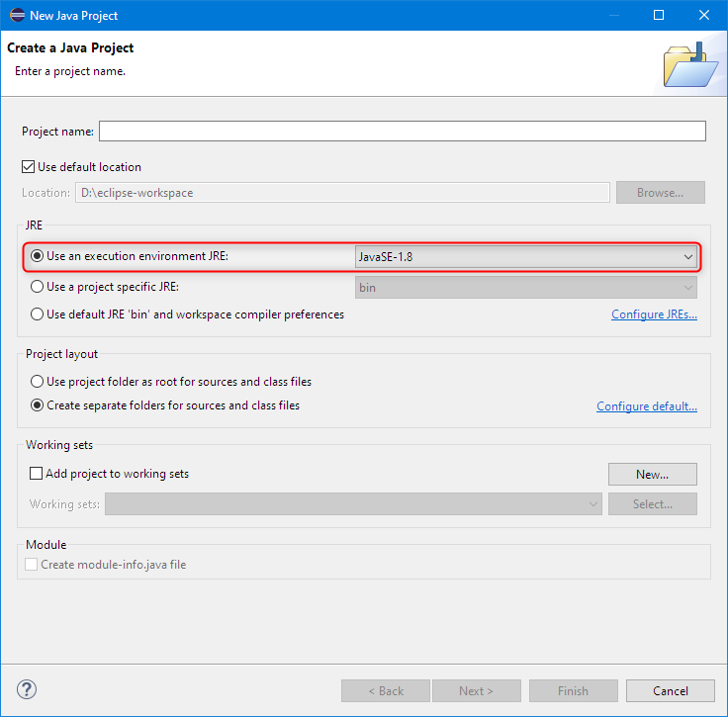
Task: Choose Use default JRE 'bin' option
Action: (38, 314)
